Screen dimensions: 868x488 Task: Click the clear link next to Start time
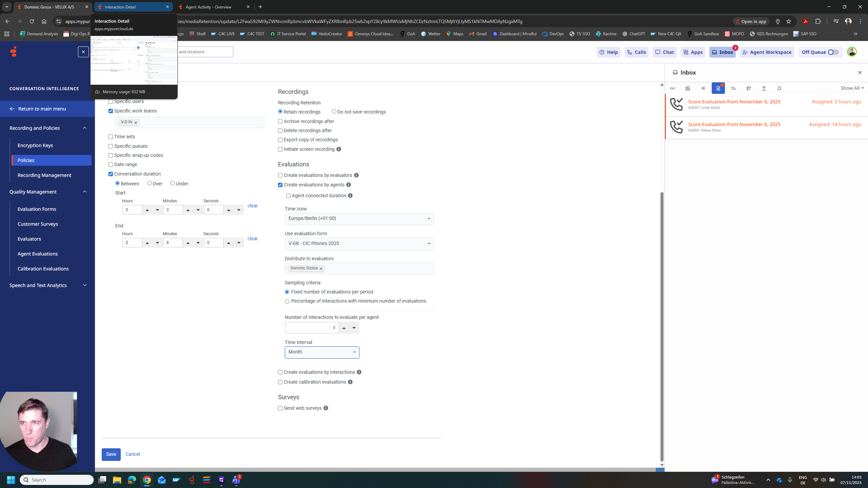253,206
